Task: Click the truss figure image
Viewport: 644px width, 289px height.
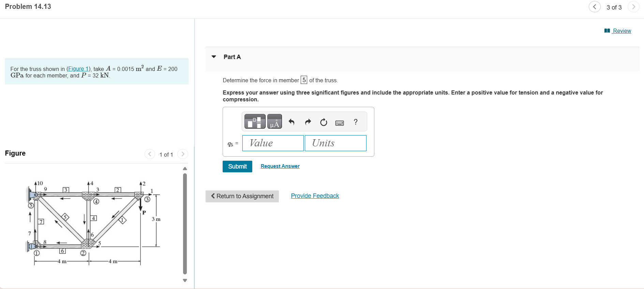Action: [93, 223]
